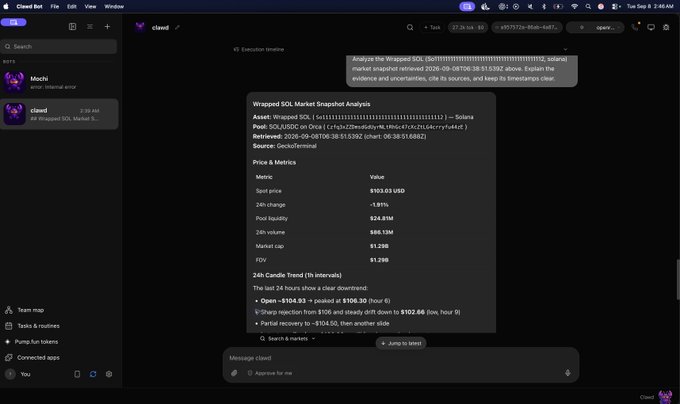Click the Execution timeline label

[x=262, y=49]
